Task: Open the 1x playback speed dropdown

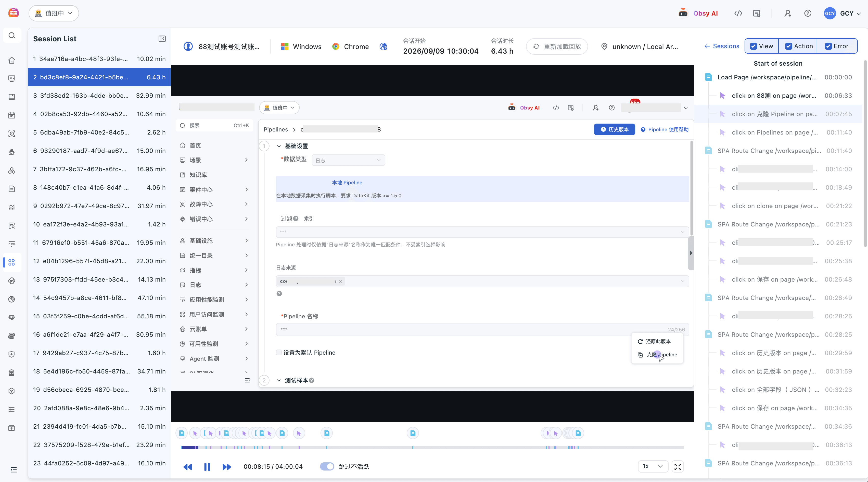Action: (x=653, y=466)
